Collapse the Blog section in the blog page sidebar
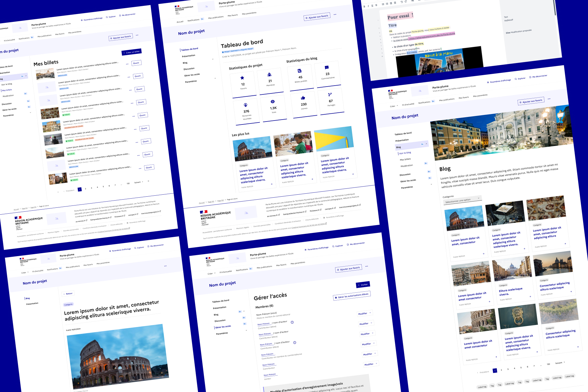Viewport: 588px width, 392px height. [x=426, y=144]
